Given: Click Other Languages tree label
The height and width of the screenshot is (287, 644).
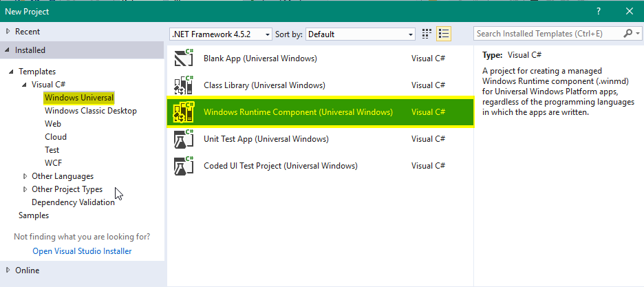Looking at the screenshot, I should click(x=63, y=176).
